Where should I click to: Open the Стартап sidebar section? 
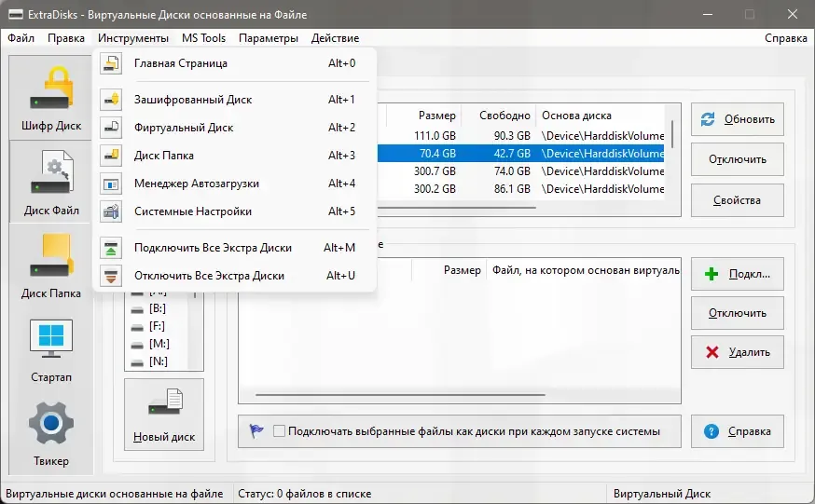51,348
